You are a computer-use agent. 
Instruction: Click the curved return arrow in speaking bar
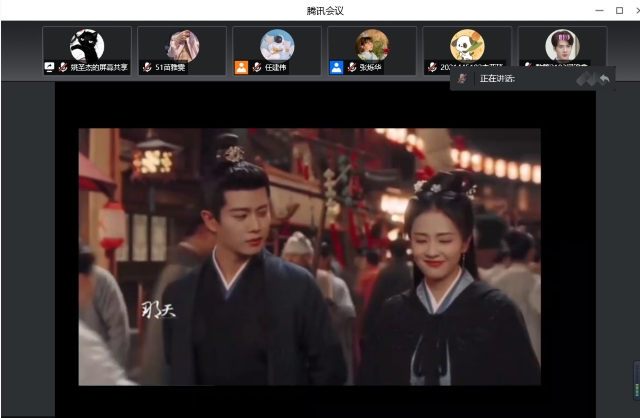(x=605, y=78)
